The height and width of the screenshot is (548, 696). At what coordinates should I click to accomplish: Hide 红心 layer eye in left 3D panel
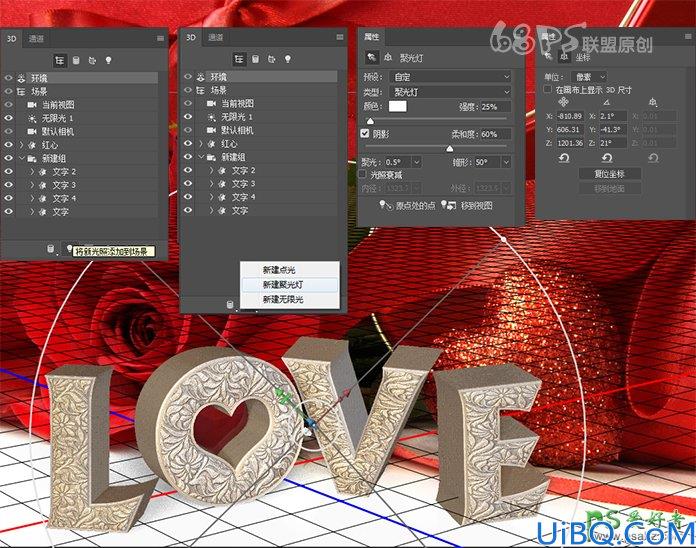pyautogui.click(x=8, y=145)
